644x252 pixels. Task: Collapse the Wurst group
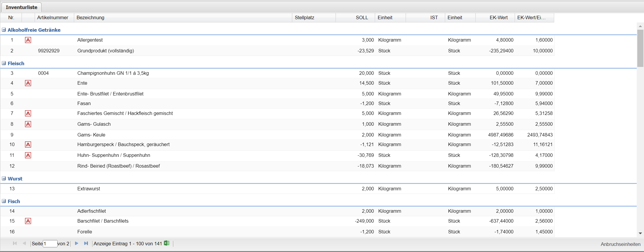[4, 178]
